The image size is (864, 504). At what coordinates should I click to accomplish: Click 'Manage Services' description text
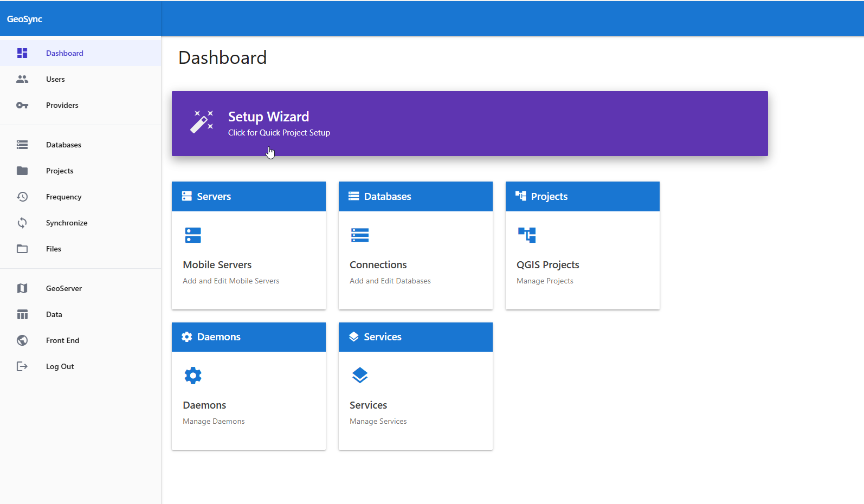point(378,421)
